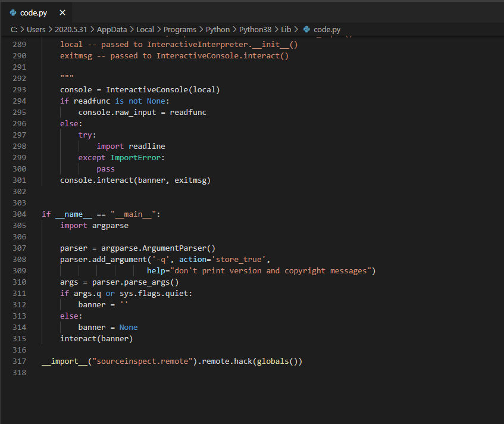Click 'argparse.ArgumentParser()' on line 307
Screen dimensions: 504x424
(x=158, y=248)
